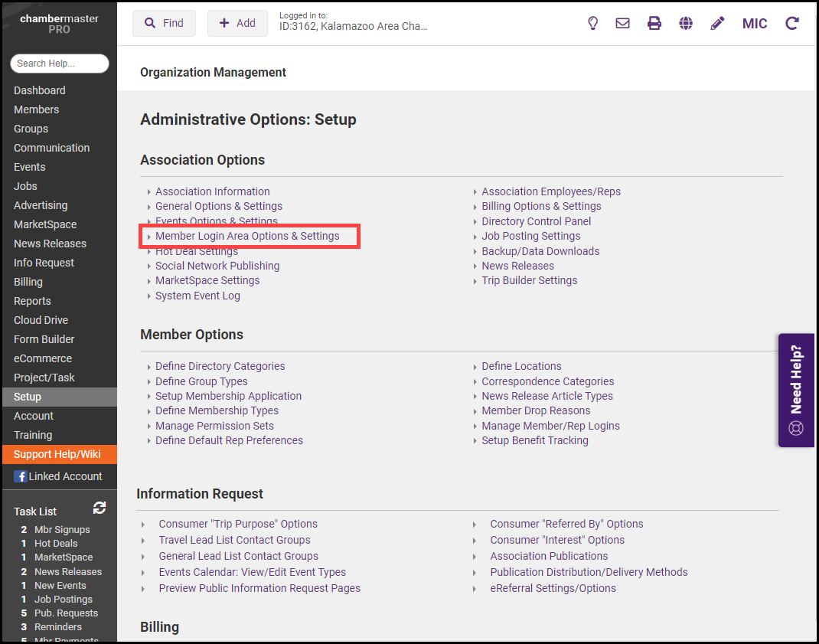Image resolution: width=819 pixels, height=644 pixels.
Task: Click inside the Search Help field
Action: [60, 64]
